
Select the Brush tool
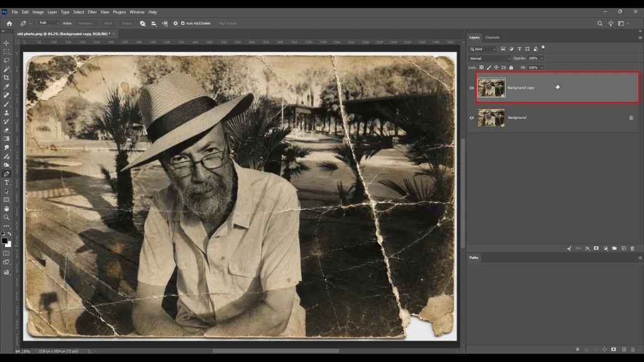click(6, 104)
